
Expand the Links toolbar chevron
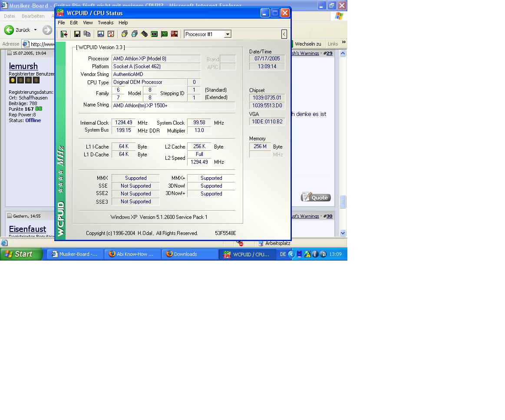[x=343, y=42]
